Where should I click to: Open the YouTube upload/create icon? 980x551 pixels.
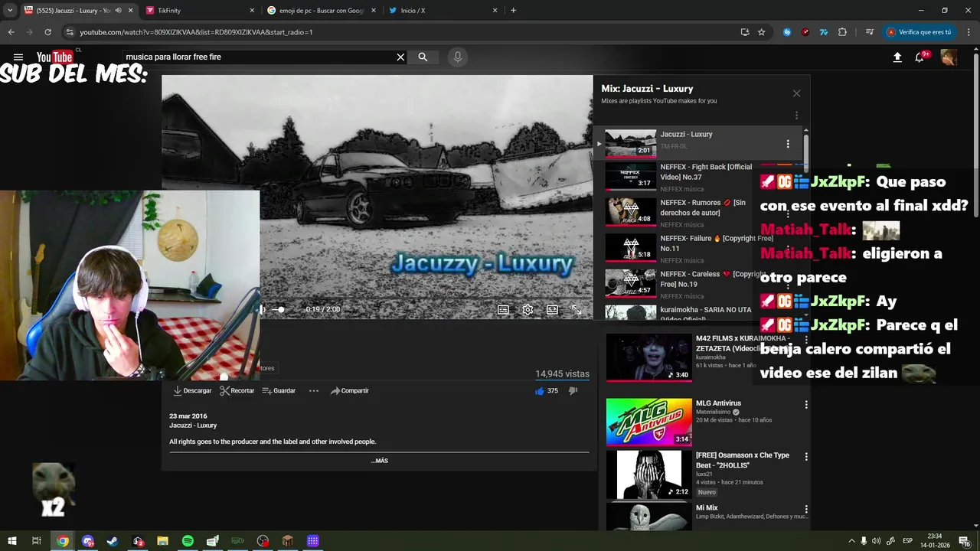click(x=897, y=57)
